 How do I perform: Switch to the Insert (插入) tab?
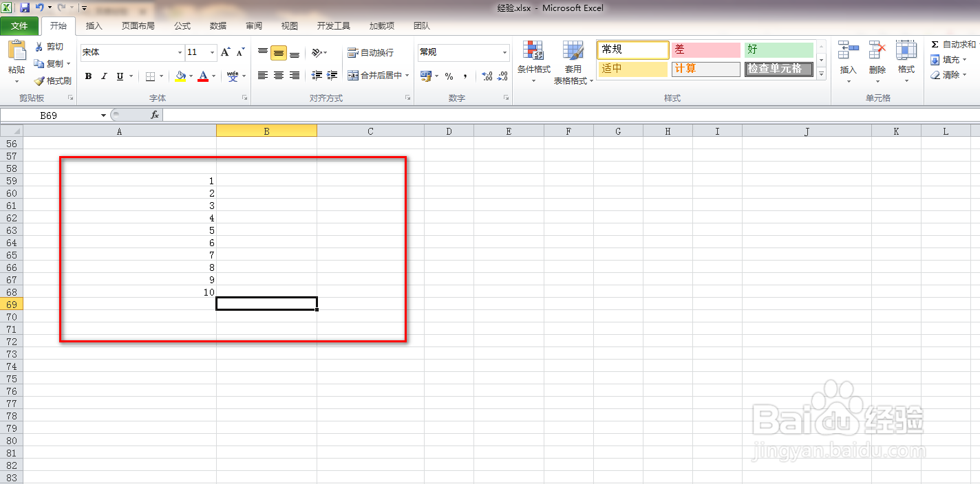point(94,26)
